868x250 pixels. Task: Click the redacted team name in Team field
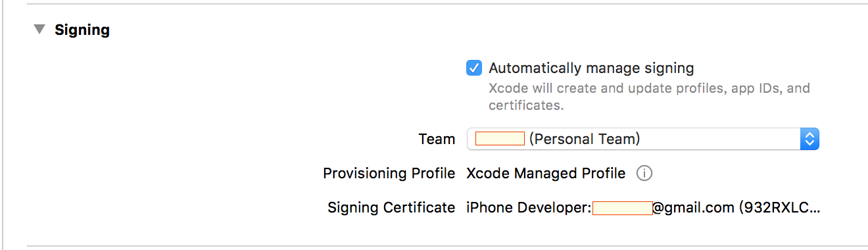(x=500, y=138)
